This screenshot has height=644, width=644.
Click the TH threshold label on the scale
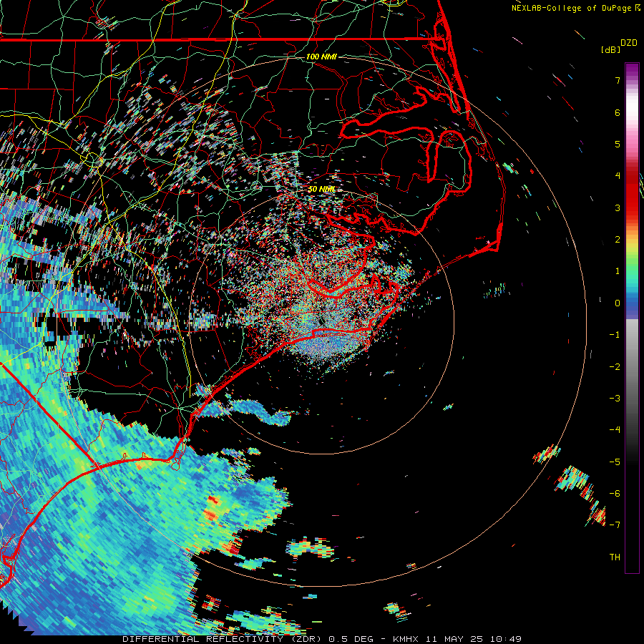[615, 557]
